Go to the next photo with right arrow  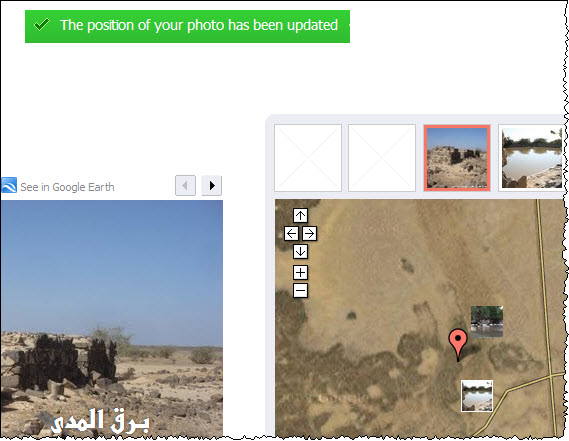click(x=212, y=185)
